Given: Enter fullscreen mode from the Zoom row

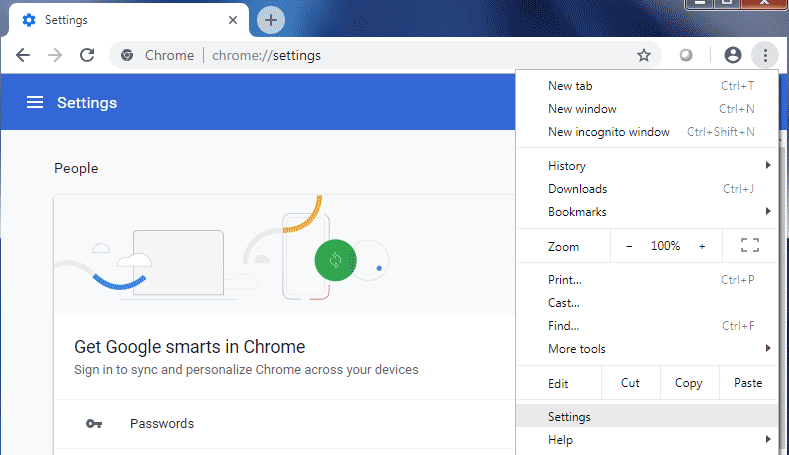Looking at the screenshot, I should 750,246.
